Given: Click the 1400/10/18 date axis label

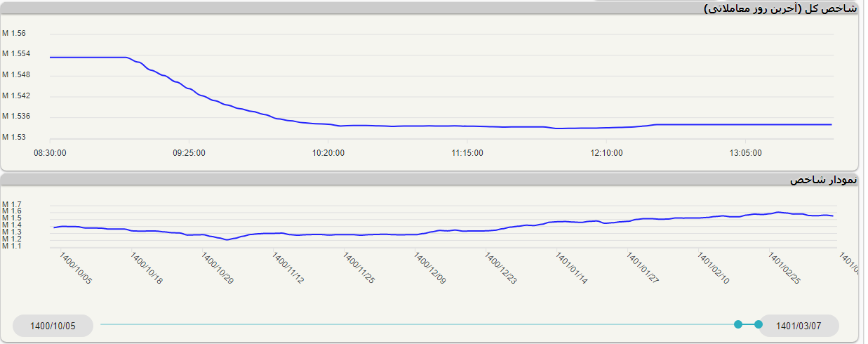Looking at the screenshot, I should coord(146,269).
